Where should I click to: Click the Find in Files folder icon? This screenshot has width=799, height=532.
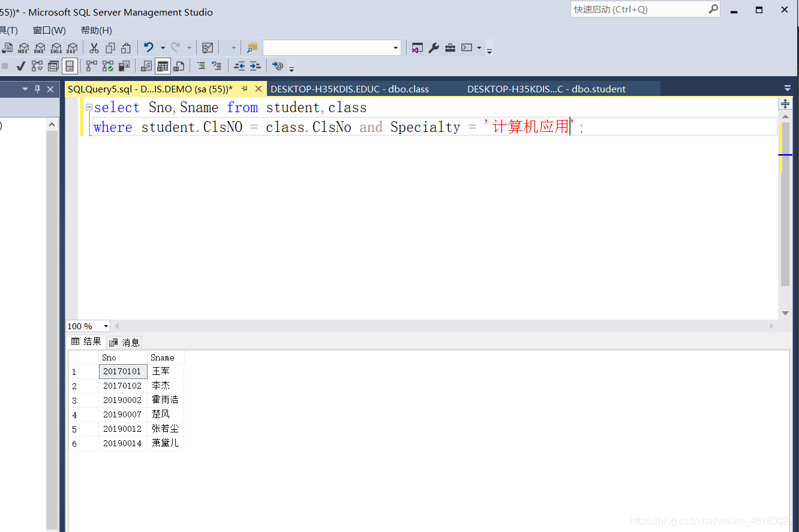coord(252,48)
